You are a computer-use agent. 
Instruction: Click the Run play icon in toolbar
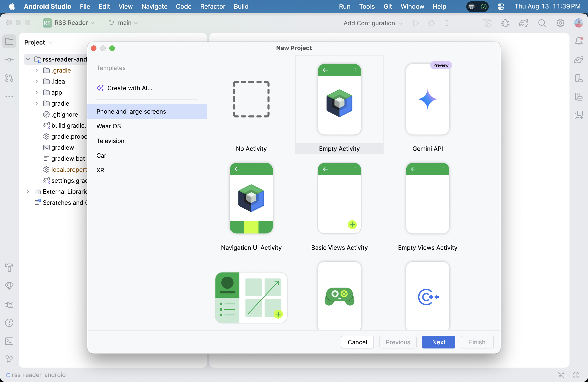pos(416,23)
